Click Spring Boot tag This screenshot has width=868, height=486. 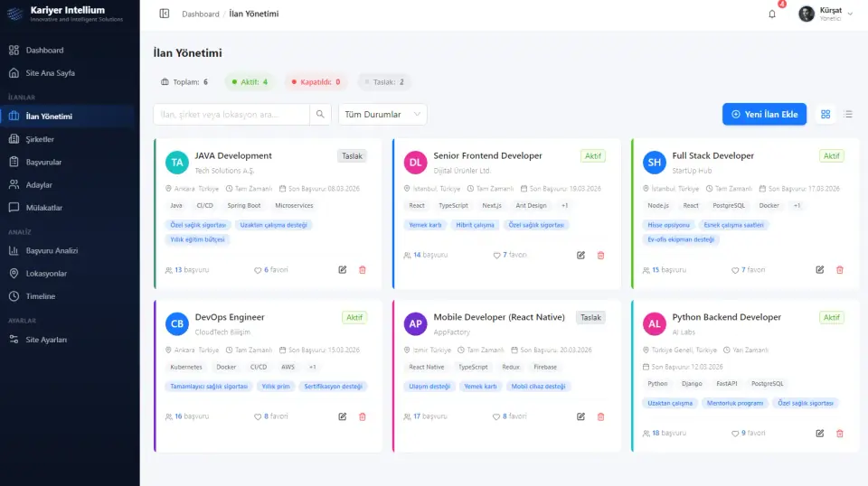click(x=243, y=206)
